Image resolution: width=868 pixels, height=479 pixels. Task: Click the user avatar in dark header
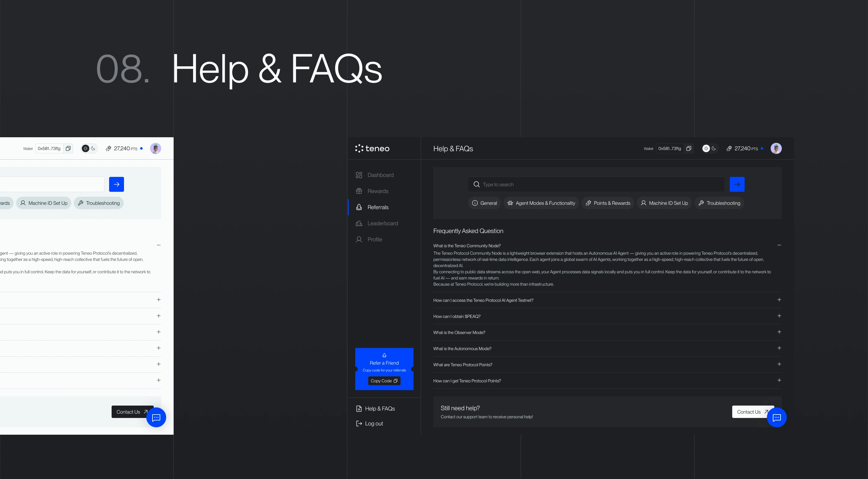[x=776, y=148]
